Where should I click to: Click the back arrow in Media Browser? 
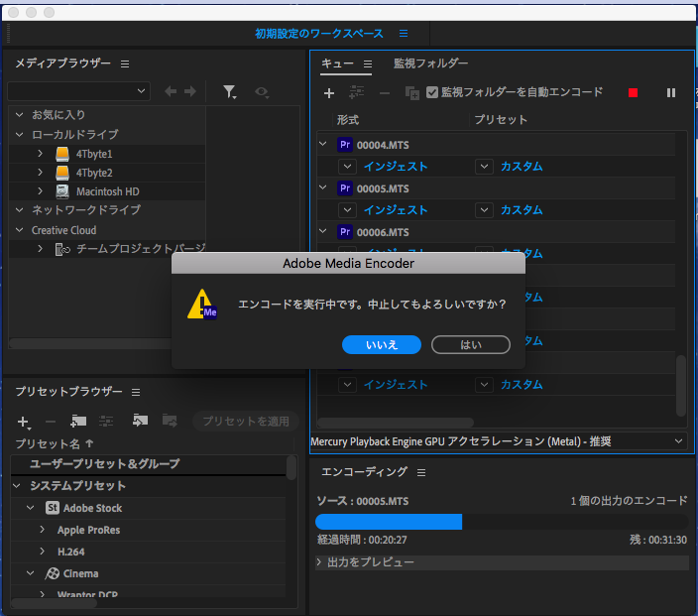pos(171,91)
